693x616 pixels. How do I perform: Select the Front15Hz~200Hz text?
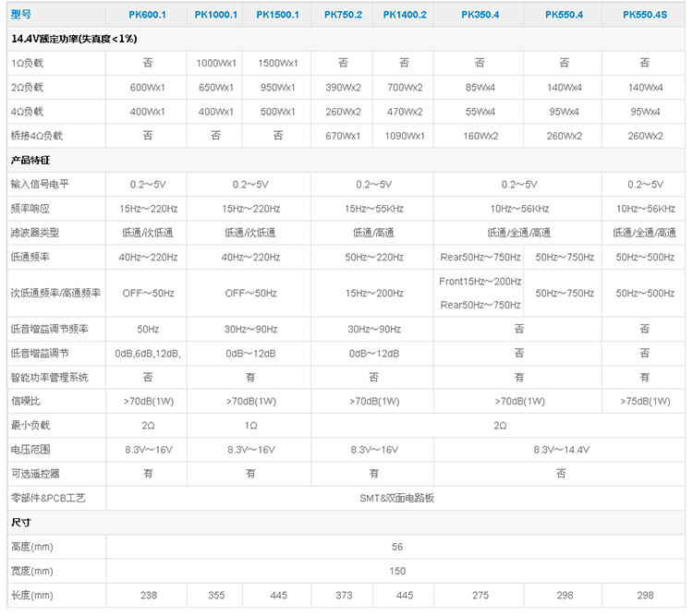[480, 282]
